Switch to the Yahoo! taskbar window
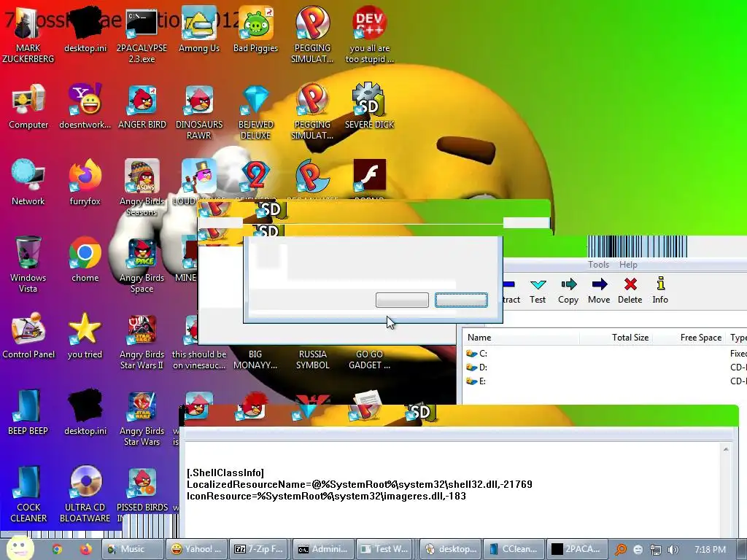This screenshot has height=560, width=747. tap(196, 549)
